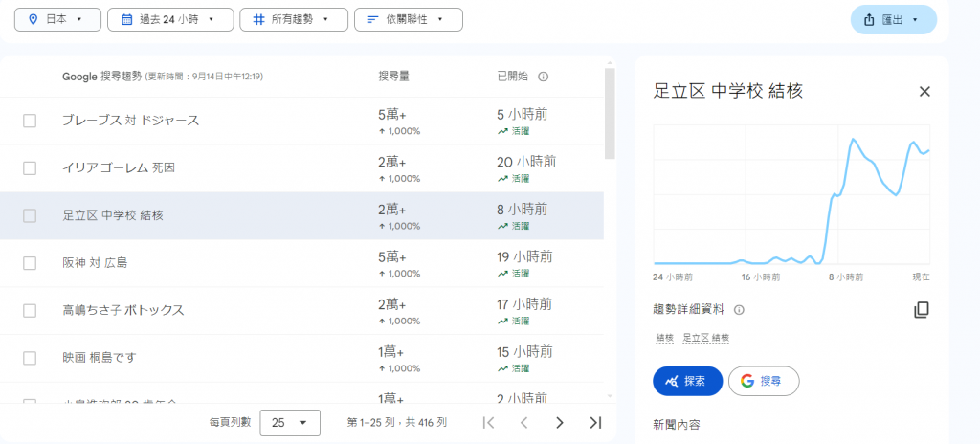Select the 阪神 対 広島 trend row

[301, 263]
